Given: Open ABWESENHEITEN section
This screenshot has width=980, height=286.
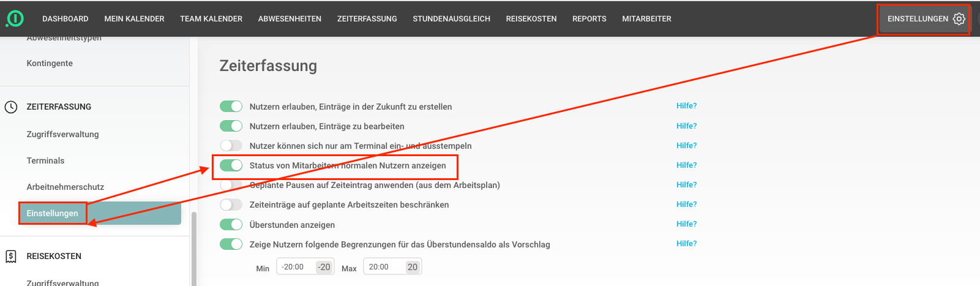Looking at the screenshot, I should coord(290,19).
